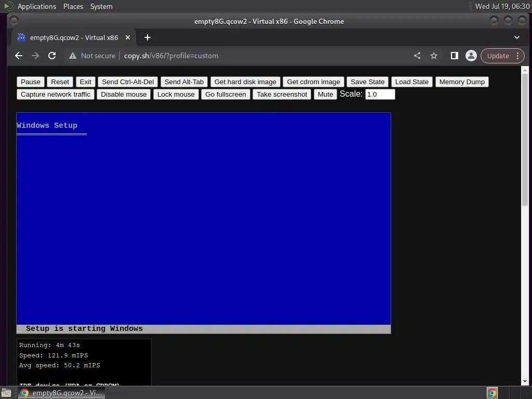
Task: Open the Chrome side panel
Action: (454, 56)
